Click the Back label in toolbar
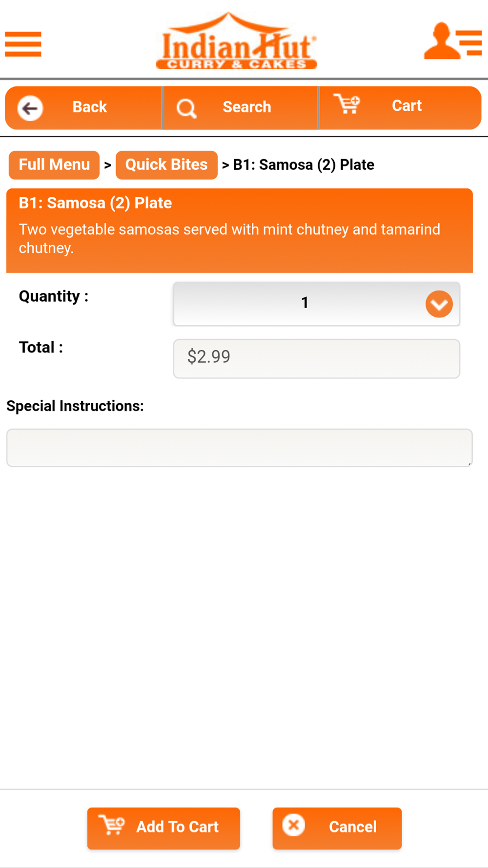 pyautogui.click(x=90, y=107)
